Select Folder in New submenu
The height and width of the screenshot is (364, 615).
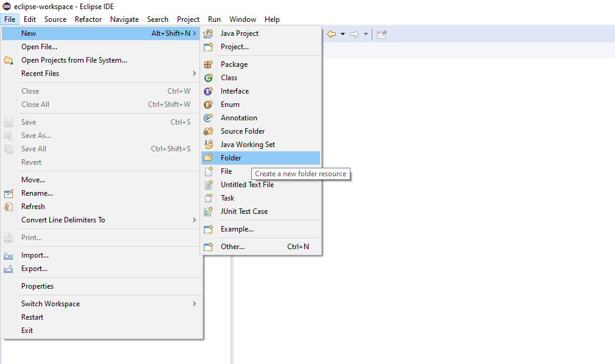(261, 158)
